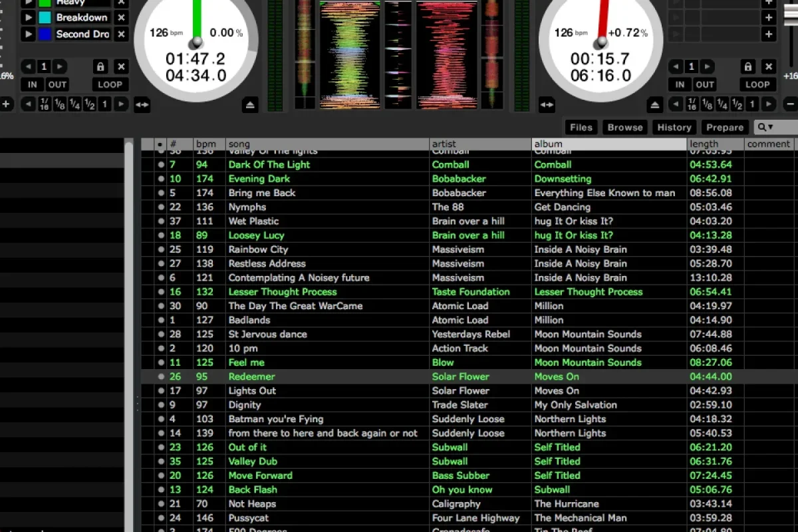Toggle the left deck loop lock
Screen dimensions: 798x532
[x=100, y=66]
